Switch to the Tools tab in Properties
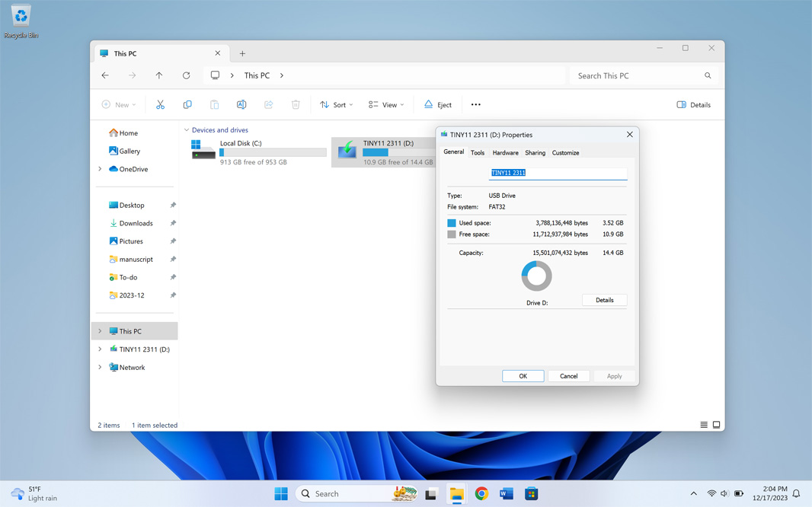This screenshot has width=812, height=507. [478, 153]
